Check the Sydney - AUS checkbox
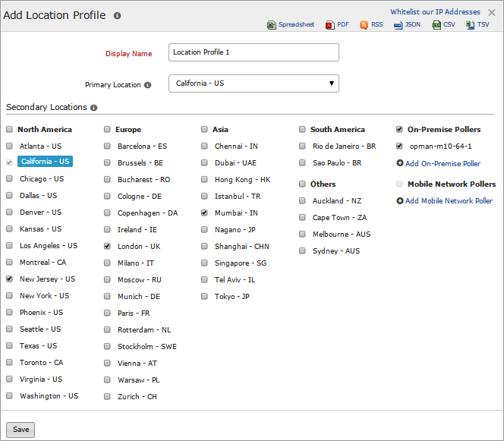504x441 pixels. (303, 250)
